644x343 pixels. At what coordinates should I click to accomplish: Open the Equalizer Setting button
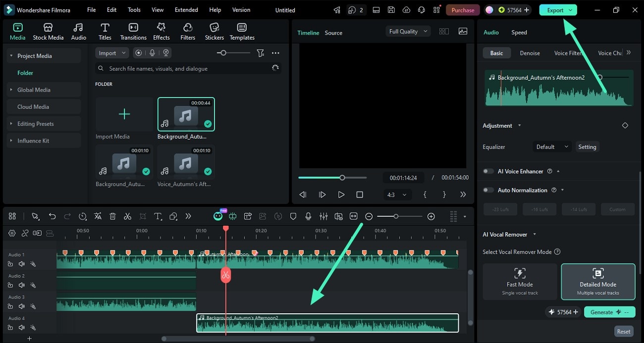click(587, 147)
